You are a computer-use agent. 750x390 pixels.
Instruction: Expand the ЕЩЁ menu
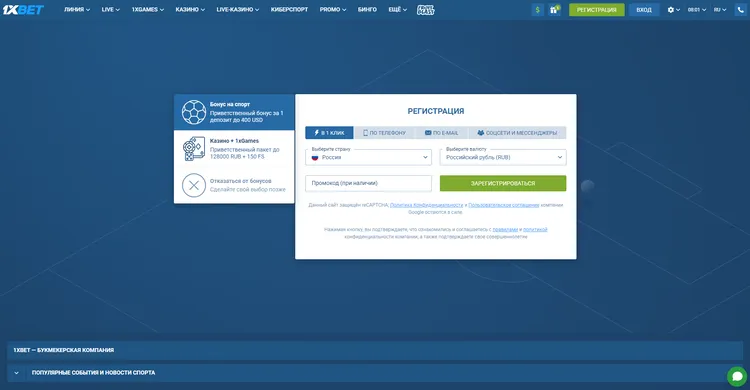click(397, 10)
